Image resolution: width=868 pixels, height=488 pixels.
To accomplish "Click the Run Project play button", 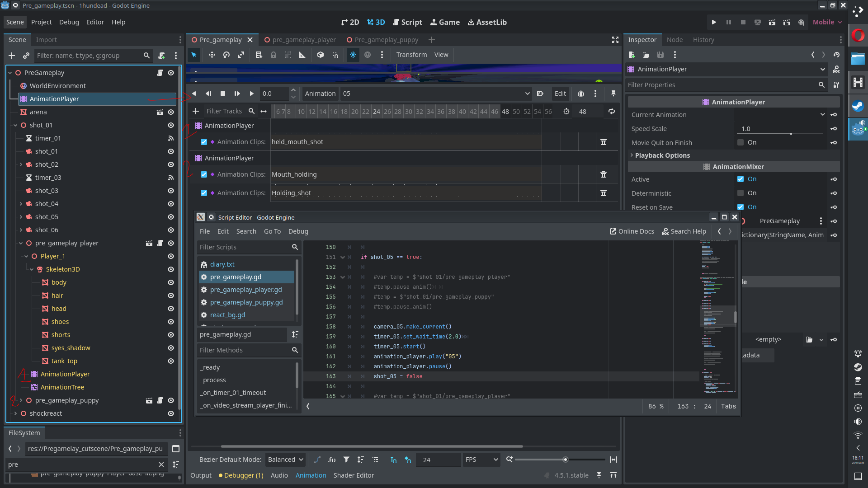I will click(714, 22).
